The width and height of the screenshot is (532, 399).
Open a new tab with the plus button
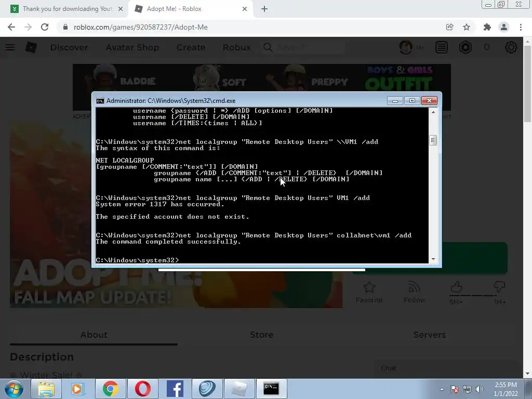(x=264, y=9)
